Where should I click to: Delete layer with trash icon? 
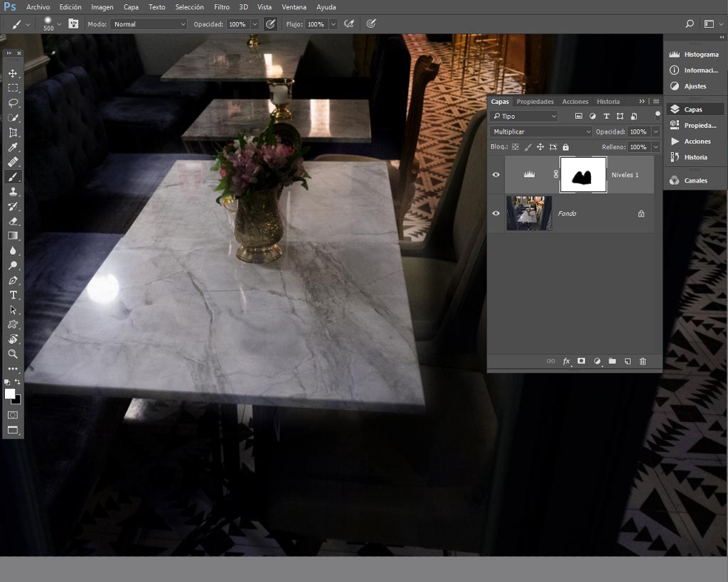[x=643, y=361]
